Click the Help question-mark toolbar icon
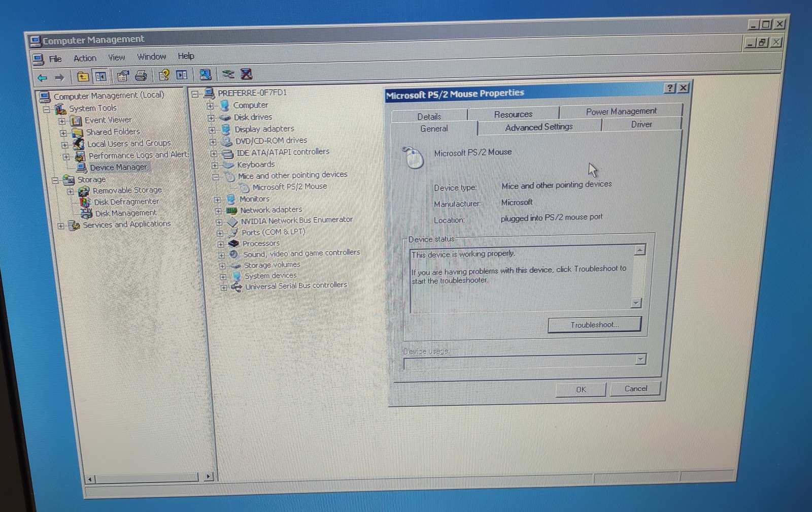 tap(163, 75)
